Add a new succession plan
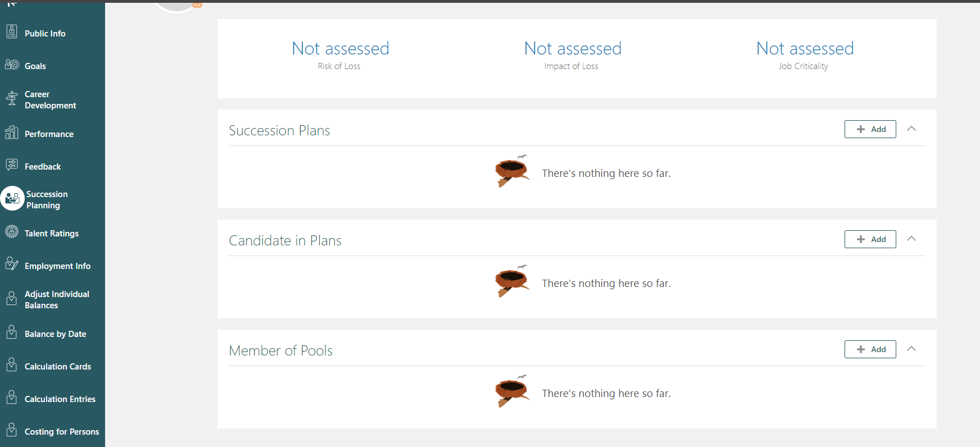The height and width of the screenshot is (447, 980). coord(870,129)
